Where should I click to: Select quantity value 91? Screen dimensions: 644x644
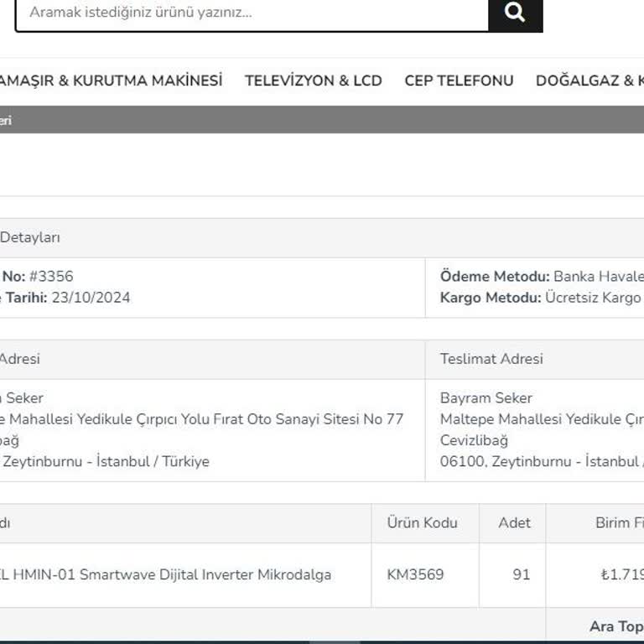tap(522, 574)
